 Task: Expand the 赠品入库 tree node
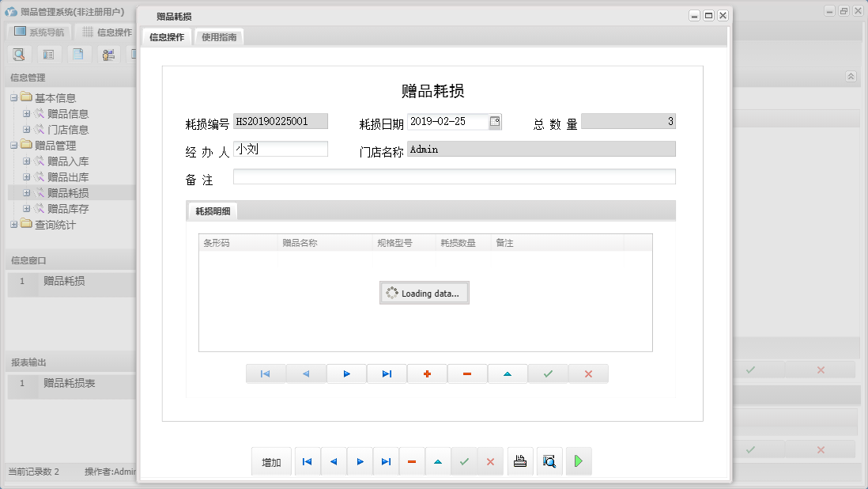pyautogui.click(x=26, y=160)
